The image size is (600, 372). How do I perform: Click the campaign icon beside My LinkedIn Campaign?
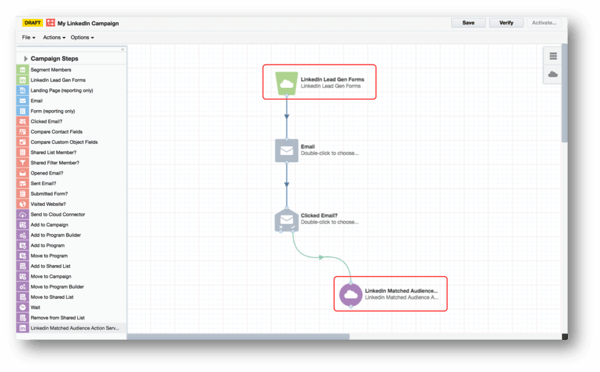[51, 23]
